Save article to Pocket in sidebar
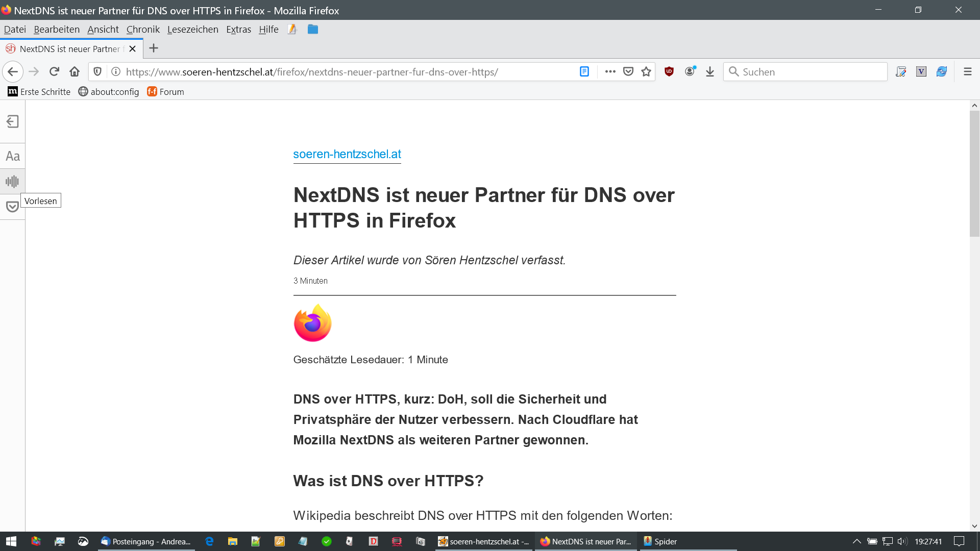Image resolution: width=980 pixels, height=551 pixels. pos(12,207)
